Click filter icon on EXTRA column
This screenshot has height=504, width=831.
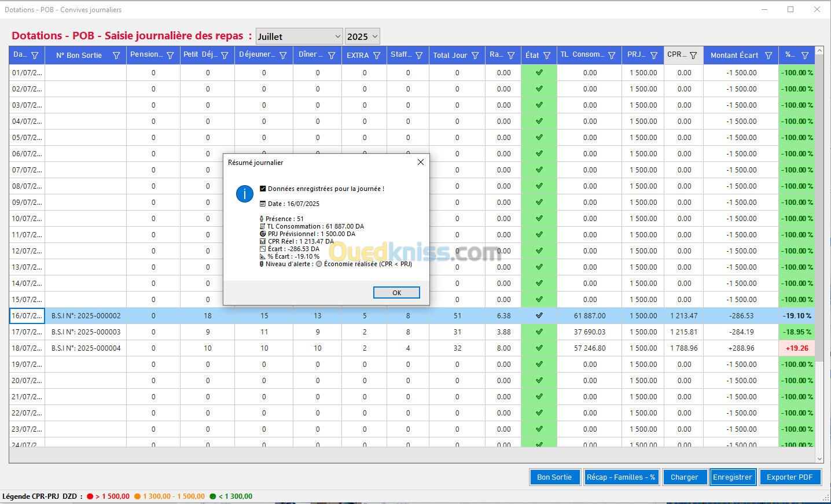tap(377, 56)
